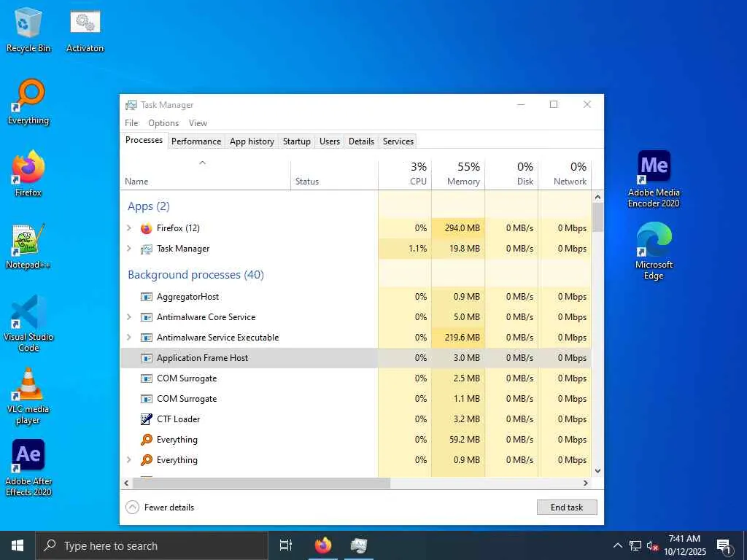Sort by the Name column header
This screenshot has height=560, width=747.
click(205, 174)
